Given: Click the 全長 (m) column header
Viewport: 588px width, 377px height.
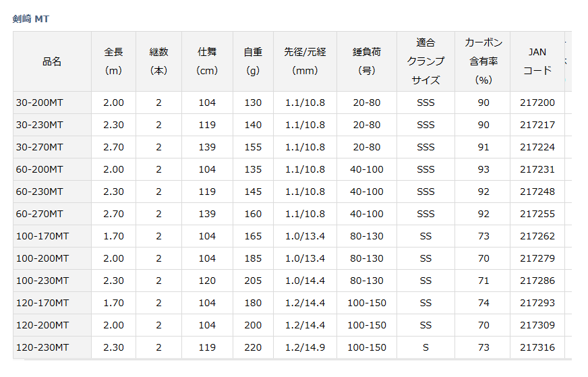Looking at the screenshot, I should (x=114, y=61).
